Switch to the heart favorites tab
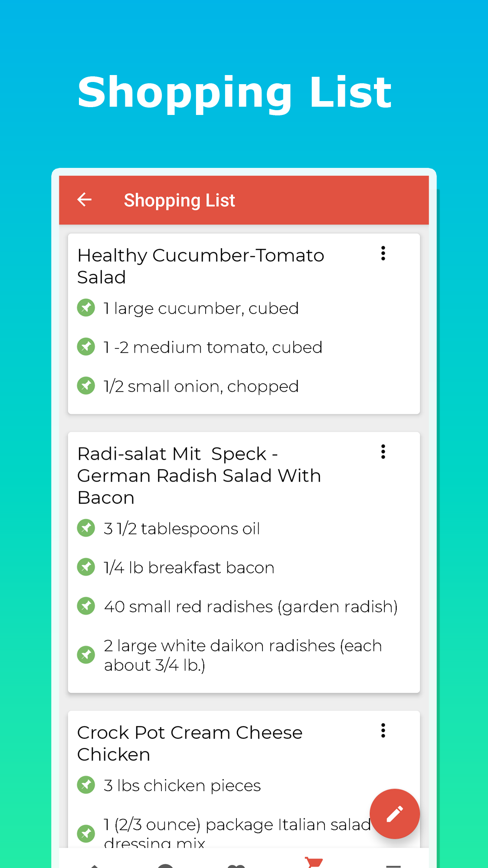The width and height of the screenshot is (488, 868). click(236, 865)
